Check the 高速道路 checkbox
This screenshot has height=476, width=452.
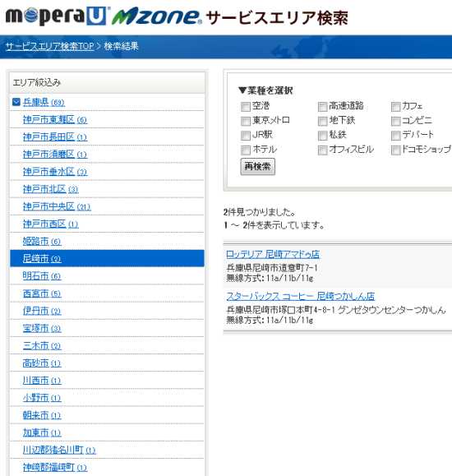pos(322,107)
